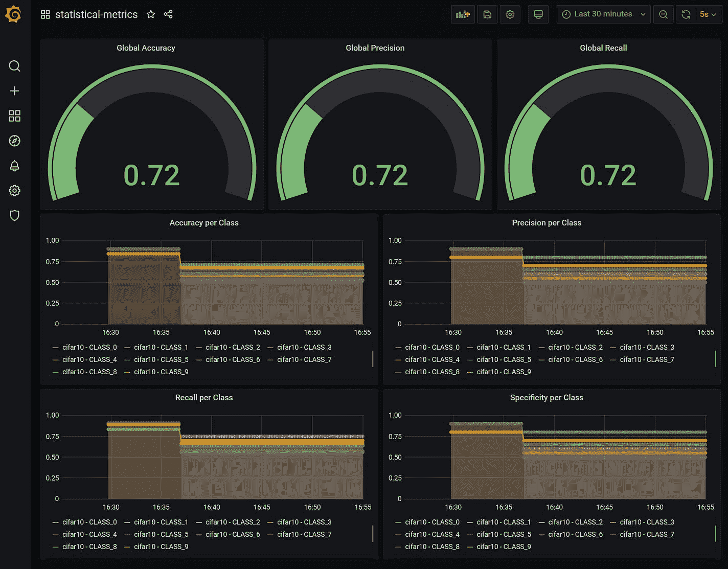The height and width of the screenshot is (569, 728).
Task: Star the statistical-metrics dashboard
Action: click(151, 14)
